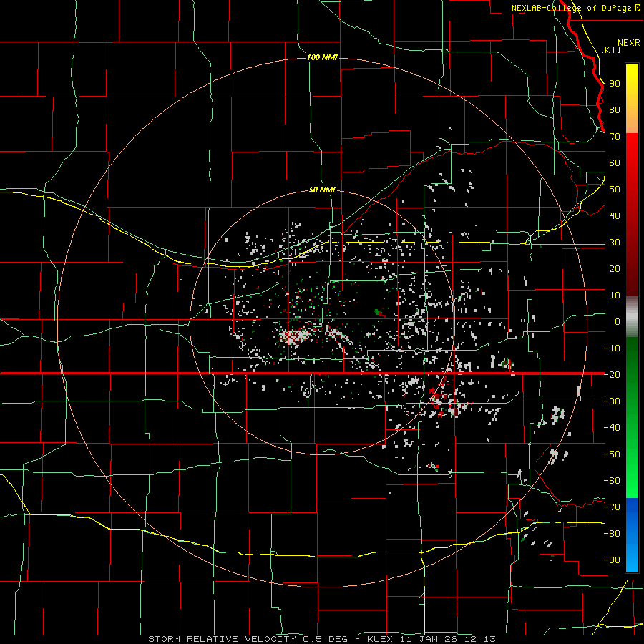This screenshot has height=644, width=644.
Task: Click the NEXR label above the scale
Action: pyautogui.click(x=629, y=43)
